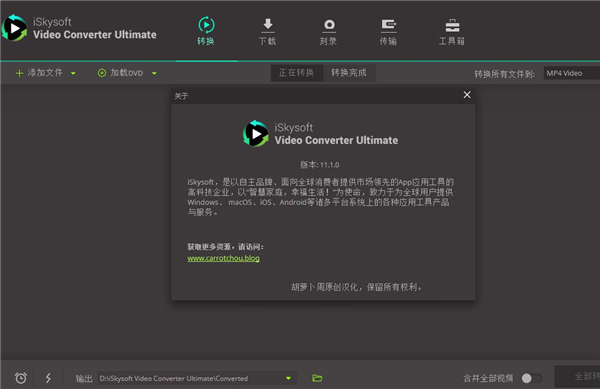
Task: Click the iSkysoft logo in the header
Action: point(14,28)
